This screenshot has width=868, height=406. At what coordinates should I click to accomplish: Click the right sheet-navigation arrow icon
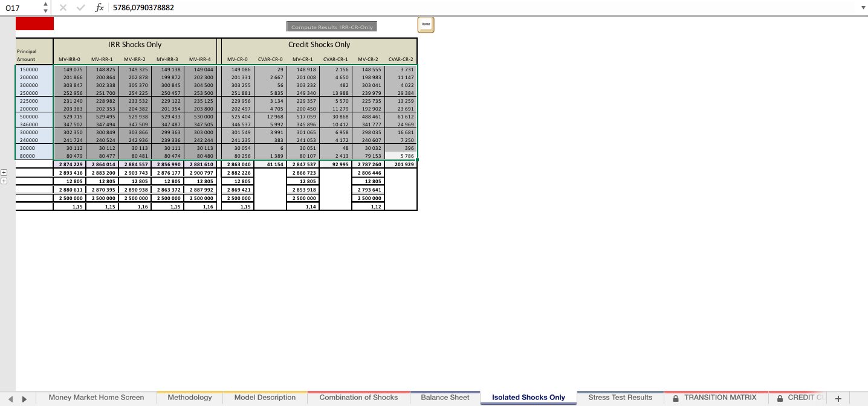coord(23,398)
